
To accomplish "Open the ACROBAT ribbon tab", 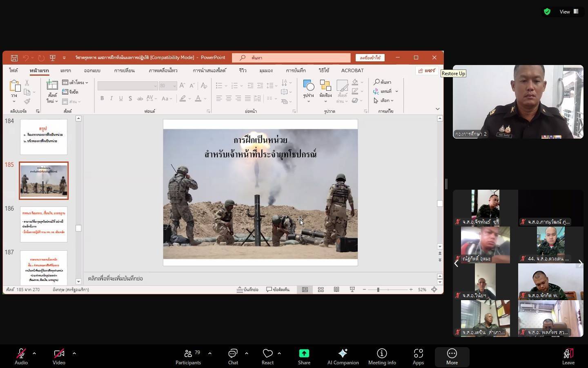I will [x=352, y=70].
